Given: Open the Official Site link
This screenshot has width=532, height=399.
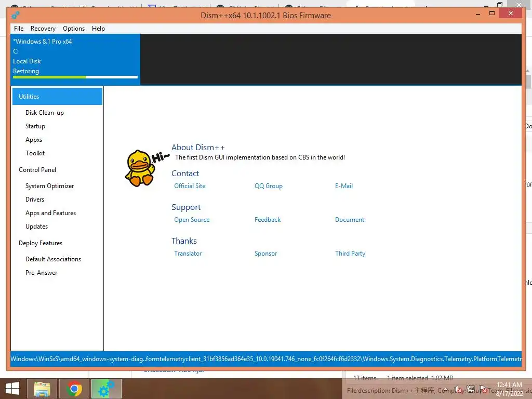Looking at the screenshot, I should coord(190,186).
